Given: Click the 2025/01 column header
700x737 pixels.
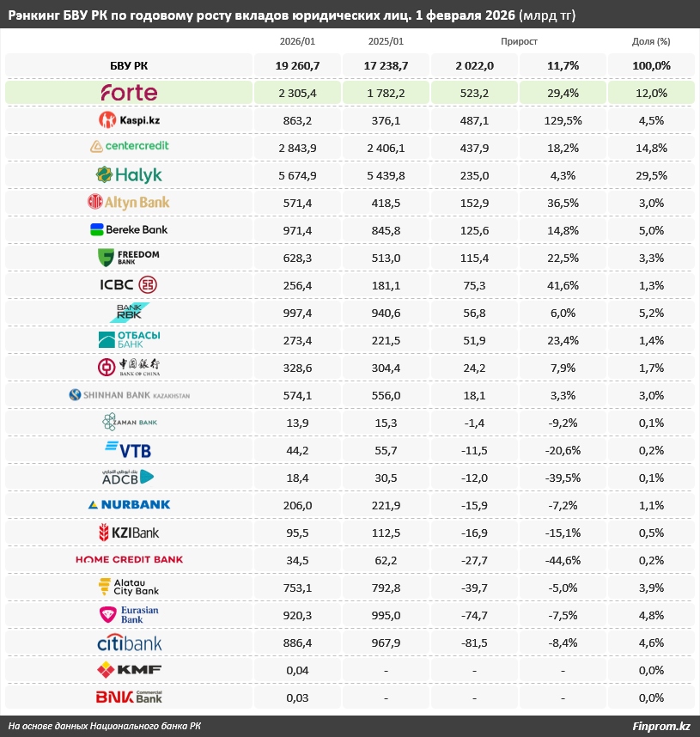Looking at the screenshot, I should 386,41.
